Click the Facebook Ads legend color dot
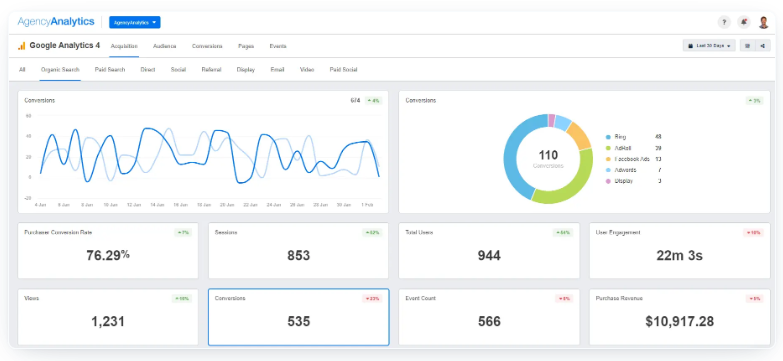The height and width of the screenshot is (361, 783). click(x=608, y=159)
